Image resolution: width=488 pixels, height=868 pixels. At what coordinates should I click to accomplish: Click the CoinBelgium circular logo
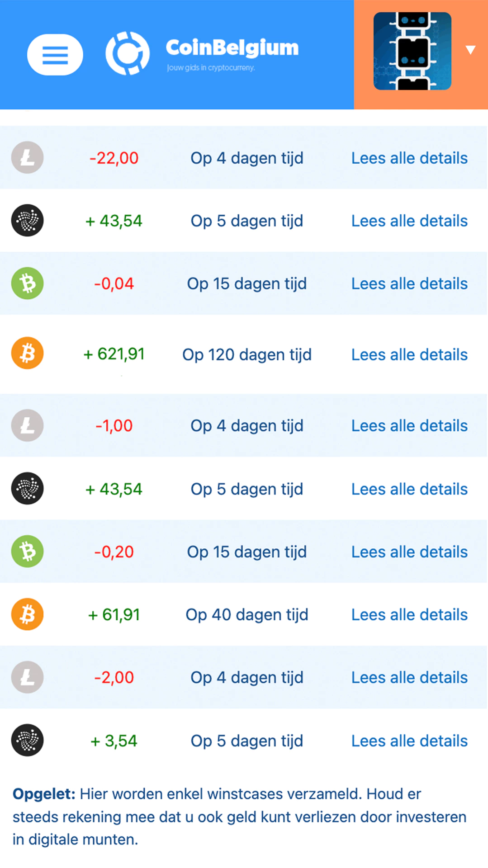point(128,53)
